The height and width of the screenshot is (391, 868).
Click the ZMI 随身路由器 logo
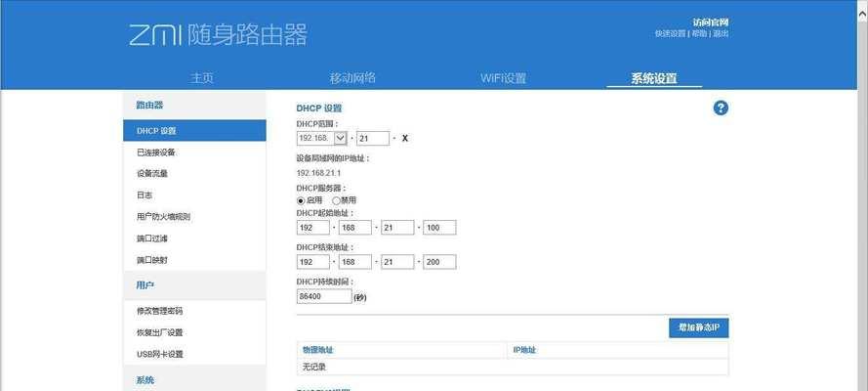tap(218, 35)
